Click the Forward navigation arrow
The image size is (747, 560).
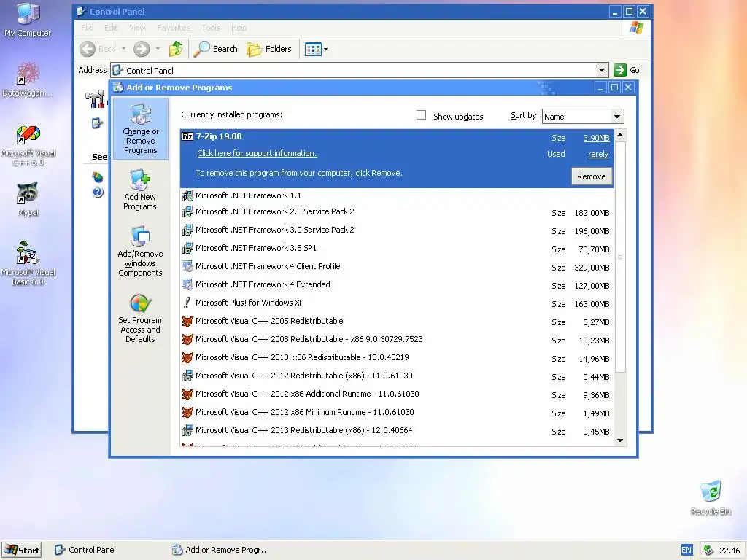(142, 49)
